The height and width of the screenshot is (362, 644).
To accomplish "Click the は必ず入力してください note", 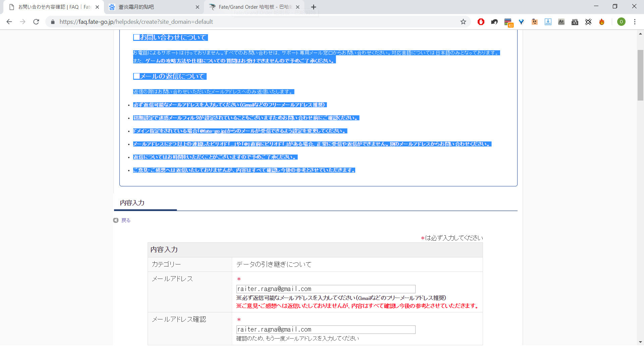I will coord(452,238).
